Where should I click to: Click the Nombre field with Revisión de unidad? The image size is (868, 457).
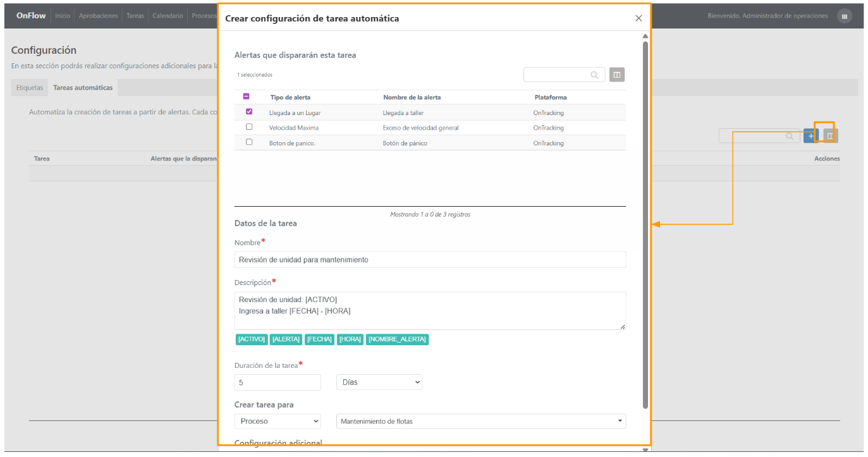[x=430, y=260]
